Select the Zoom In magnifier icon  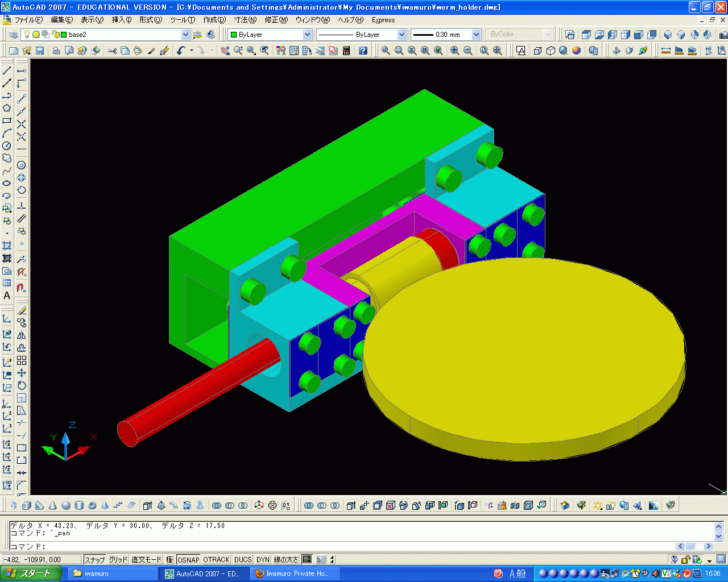454,51
